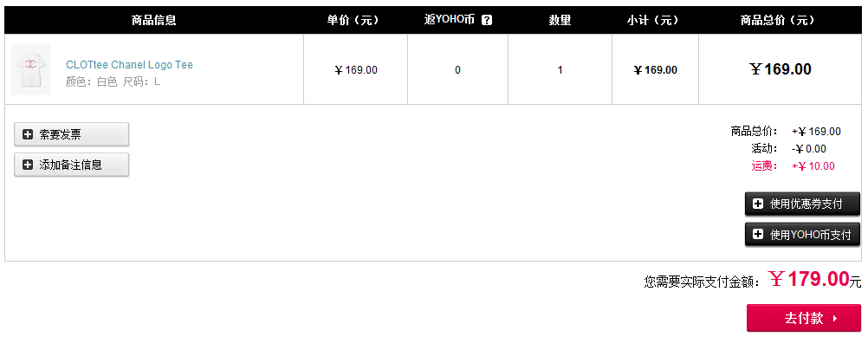Viewport: 868px width, 337px height.
Task: Click the 商品信息 column header
Action: click(x=154, y=21)
